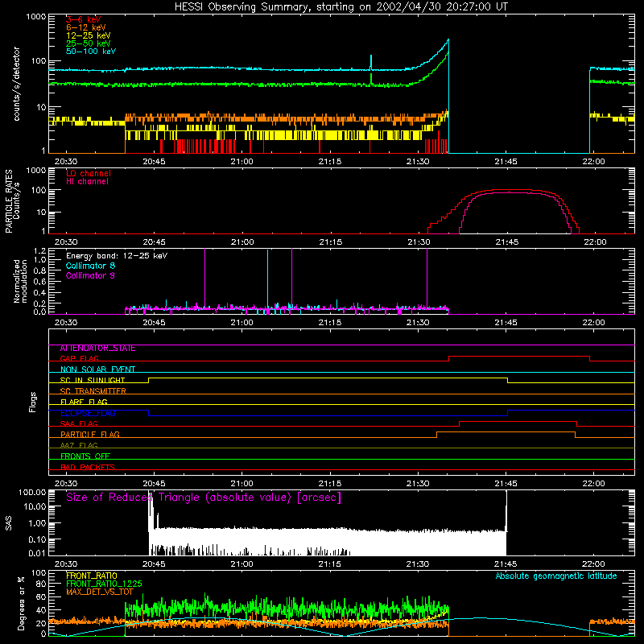The height and width of the screenshot is (644, 644).
Task: Select the Collimator 8 legend label
Action: pos(90,266)
